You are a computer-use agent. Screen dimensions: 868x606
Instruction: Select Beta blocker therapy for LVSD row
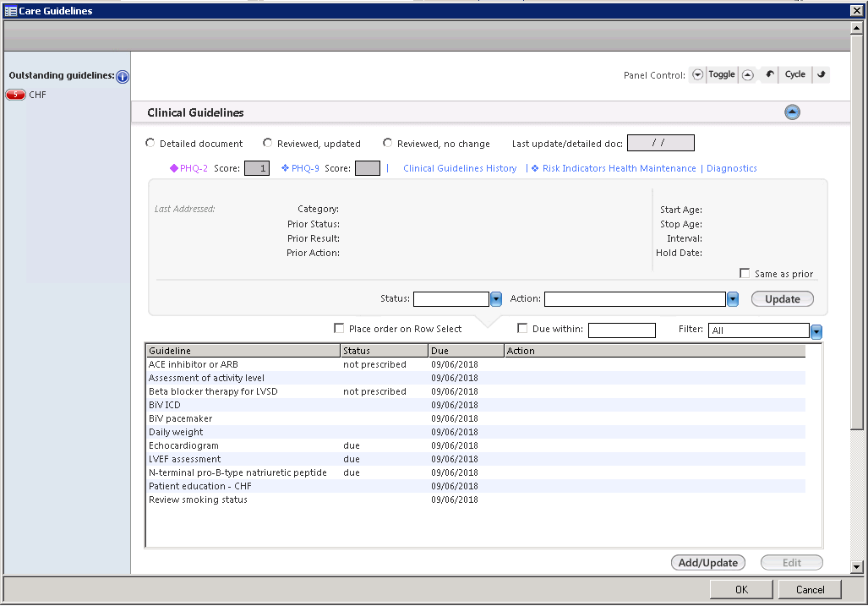[476, 391]
